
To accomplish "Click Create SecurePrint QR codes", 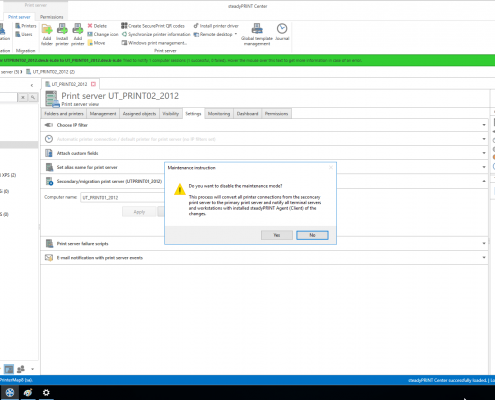I will [x=153, y=26].
